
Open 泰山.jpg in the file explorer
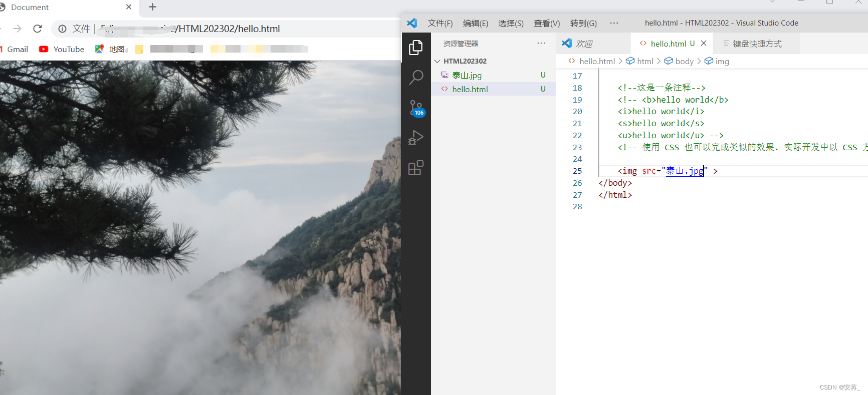[467, 75]
